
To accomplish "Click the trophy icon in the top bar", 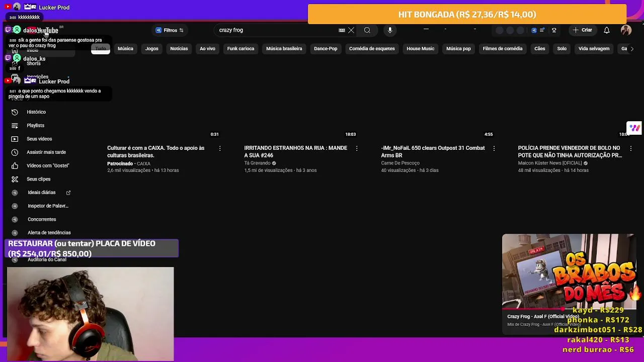I will tap(554, 30).
